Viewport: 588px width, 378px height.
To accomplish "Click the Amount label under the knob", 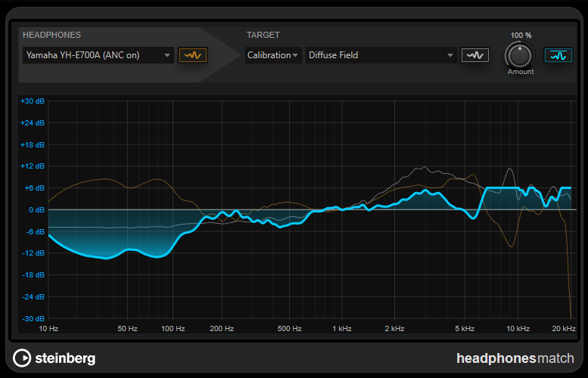I will click(521, 72).
